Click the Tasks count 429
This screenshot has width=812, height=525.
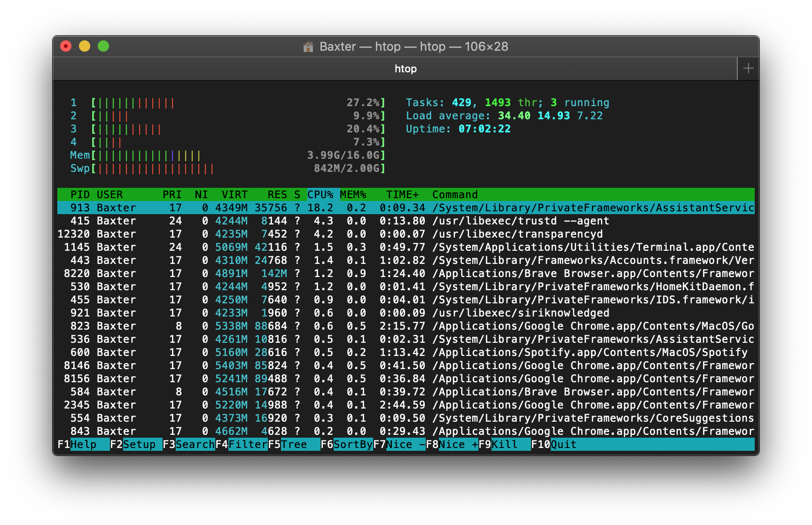[x=461, y=102]
